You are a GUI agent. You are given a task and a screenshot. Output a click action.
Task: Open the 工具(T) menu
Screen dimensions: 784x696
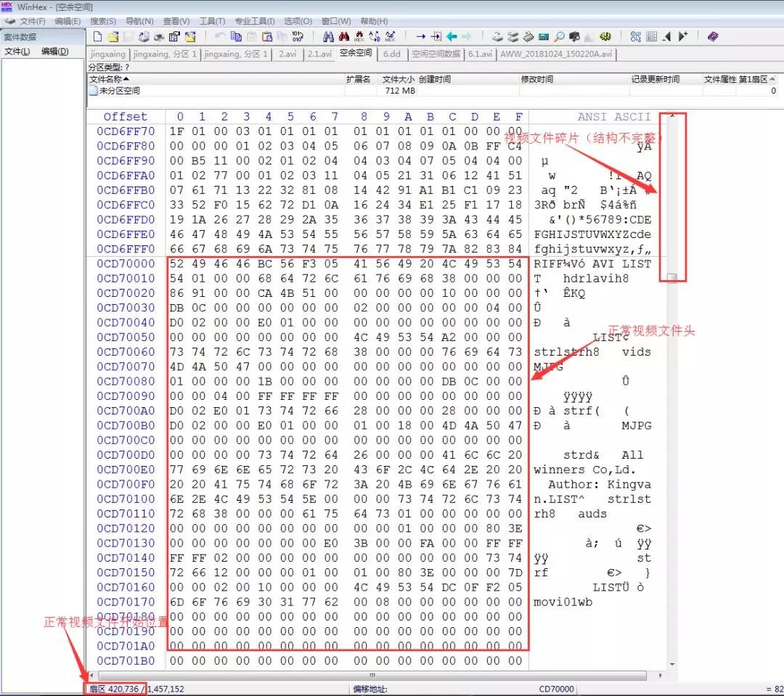coord(213,21)
